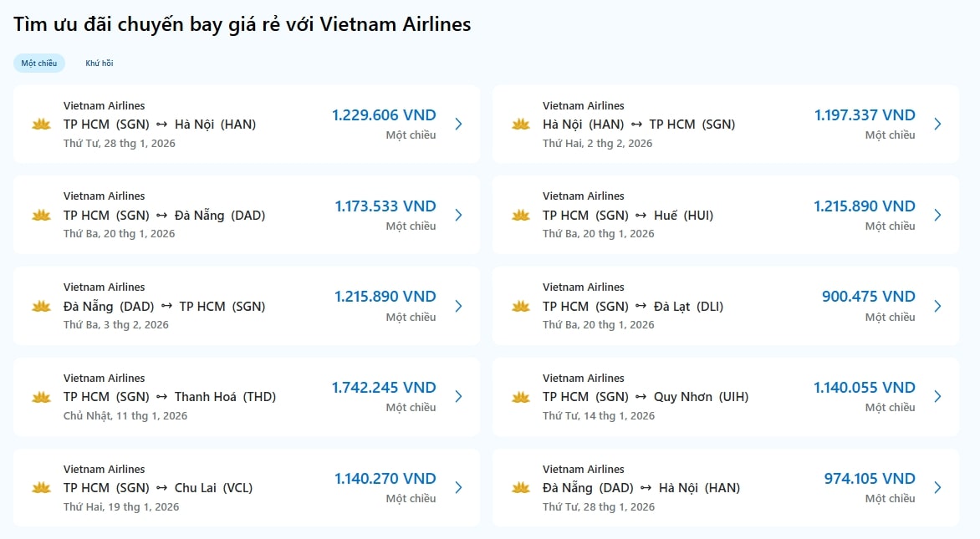
Task: Click the lotus logo on Đà Nẵng-TP HCM deal
Action: tap(41, 306)
